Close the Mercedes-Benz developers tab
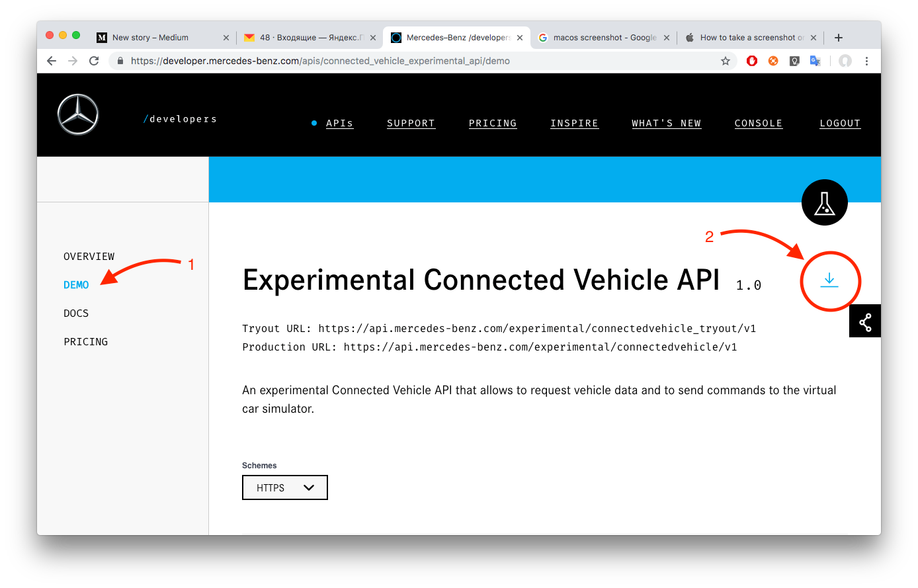Viewport: 918px width, 588px height. pos(520,38)
